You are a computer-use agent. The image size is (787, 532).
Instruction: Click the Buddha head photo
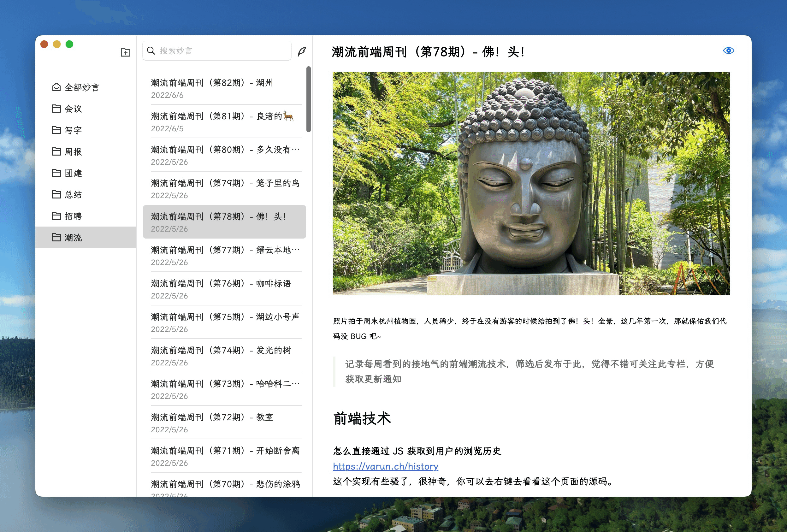pos(531,183)
